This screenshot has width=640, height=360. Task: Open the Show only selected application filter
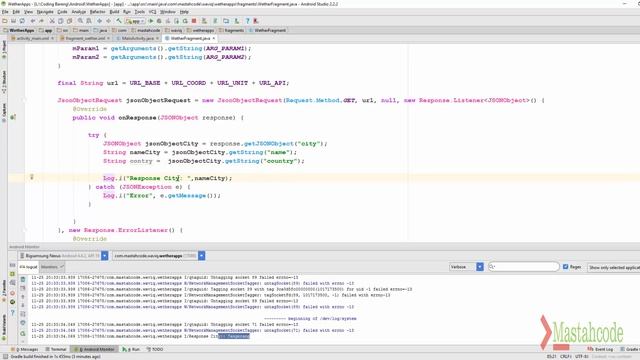[x=614, y=267]
